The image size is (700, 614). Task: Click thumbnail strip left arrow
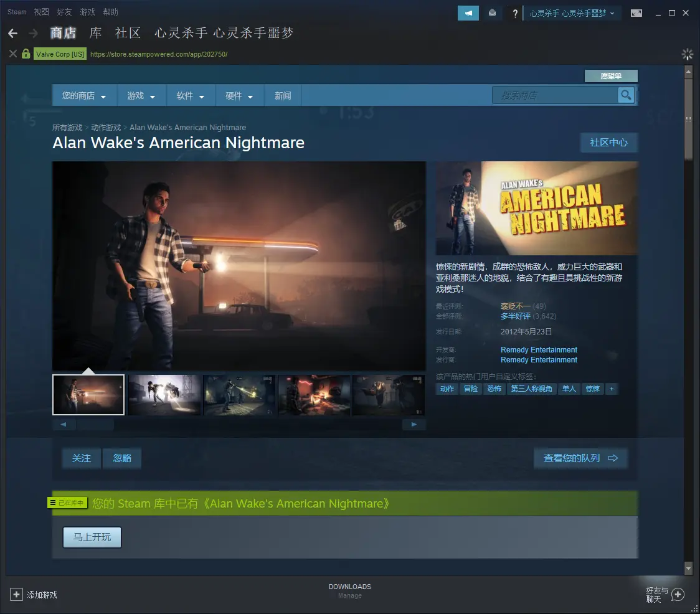[64, 424]
